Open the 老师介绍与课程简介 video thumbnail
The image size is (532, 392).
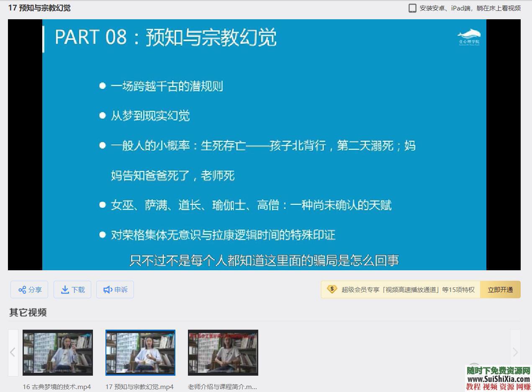223,353
